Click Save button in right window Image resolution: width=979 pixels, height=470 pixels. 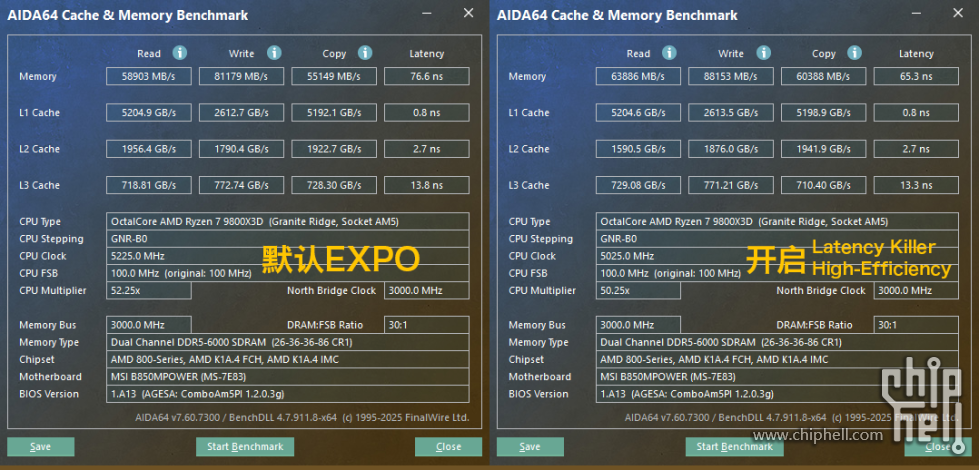pos(530,446)
